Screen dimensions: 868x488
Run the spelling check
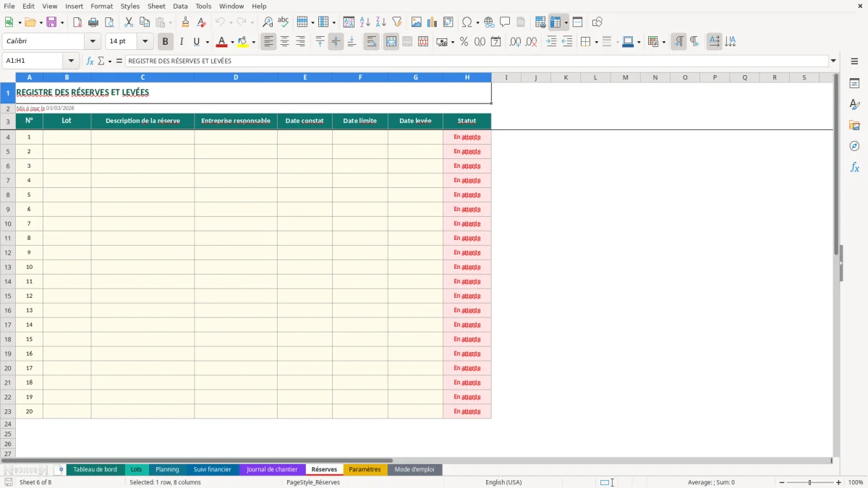click(x=284, y=22)
